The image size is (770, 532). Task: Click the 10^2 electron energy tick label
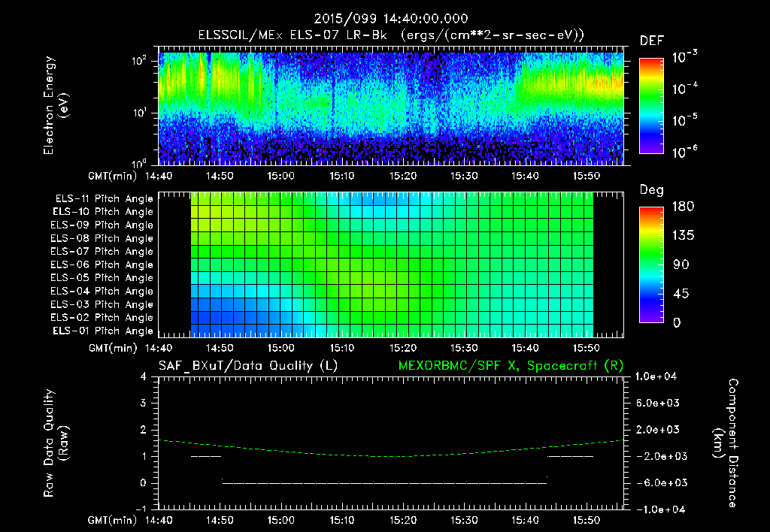tap(139, 61)
